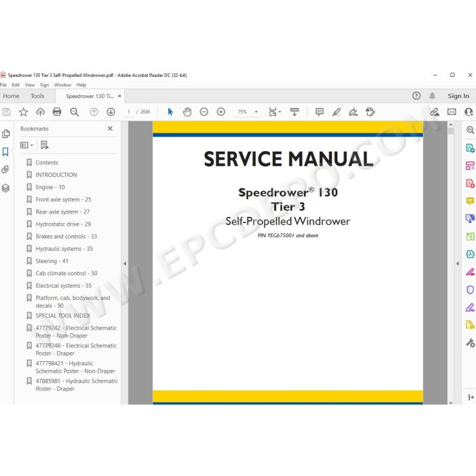The image size is (476, 476).
Task: Zoom in with the plus icon
Action: coord(221,112)
